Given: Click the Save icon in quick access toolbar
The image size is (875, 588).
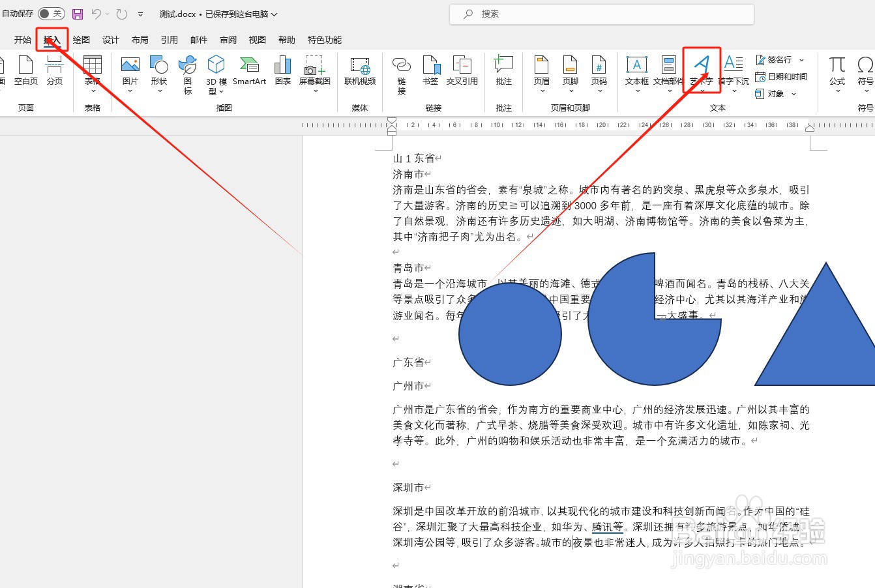Looking at the screenshot, I should [78, 13].
